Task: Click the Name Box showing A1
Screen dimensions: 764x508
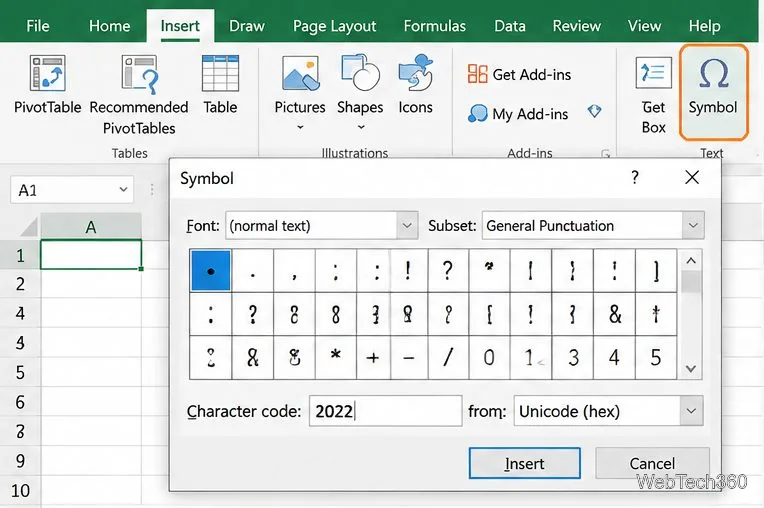Action: [x=72, y=189]
